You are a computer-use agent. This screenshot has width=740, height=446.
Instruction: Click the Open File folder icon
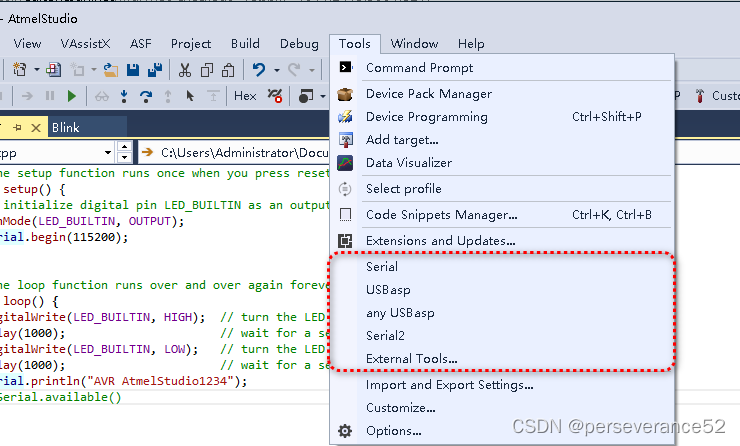click(x=111, y=70)
